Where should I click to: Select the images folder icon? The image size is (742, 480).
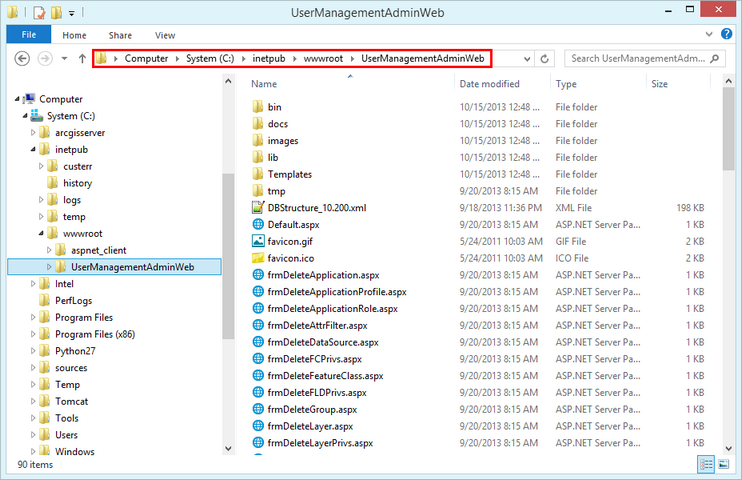258,140
